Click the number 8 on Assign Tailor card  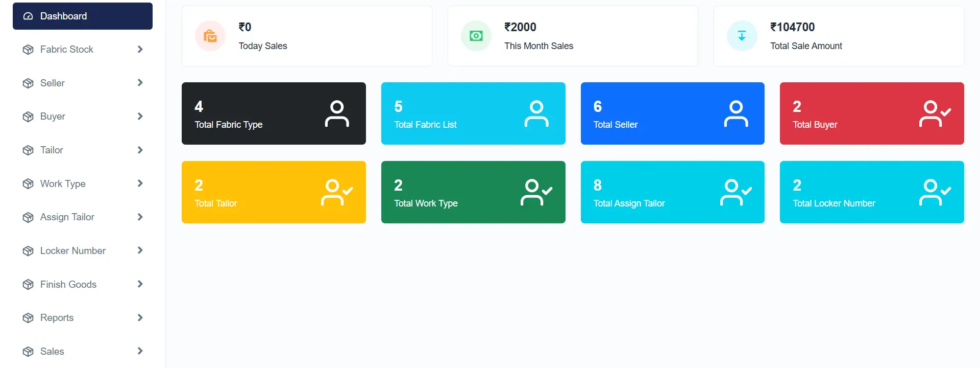coord(598,185)
